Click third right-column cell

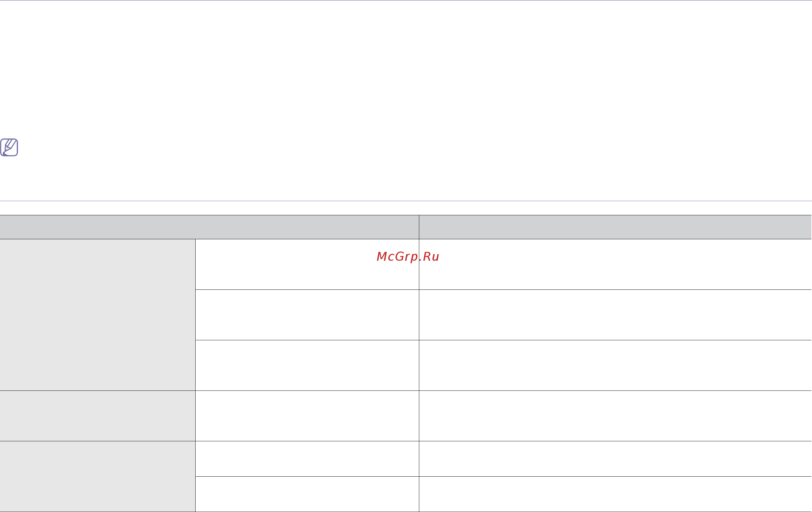pyautogui.click(x=615, y=366)
